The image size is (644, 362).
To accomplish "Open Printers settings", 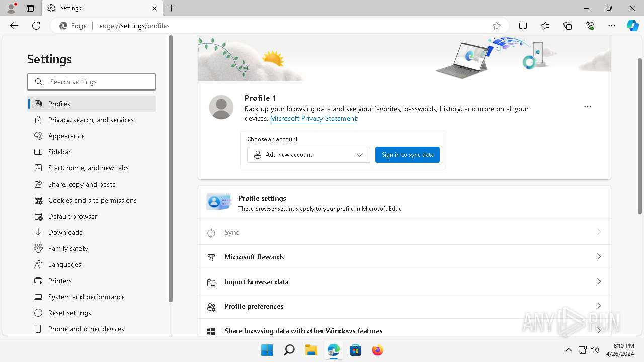I will coord(92,281).
